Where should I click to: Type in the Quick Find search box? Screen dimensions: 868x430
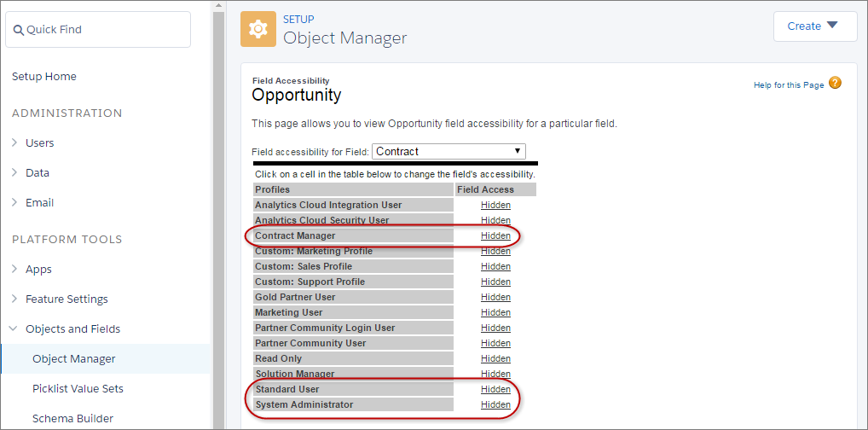98,29
